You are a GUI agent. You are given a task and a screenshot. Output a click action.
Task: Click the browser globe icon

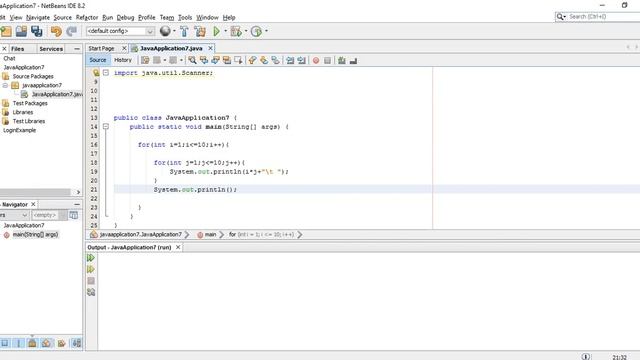point(165,31)
